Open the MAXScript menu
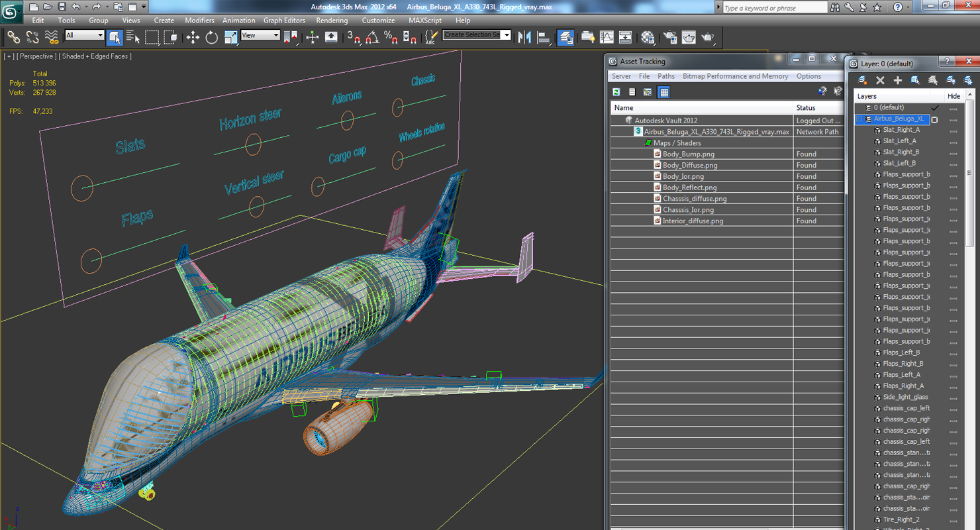Screen dimensions: 980x530 (425, 21)
